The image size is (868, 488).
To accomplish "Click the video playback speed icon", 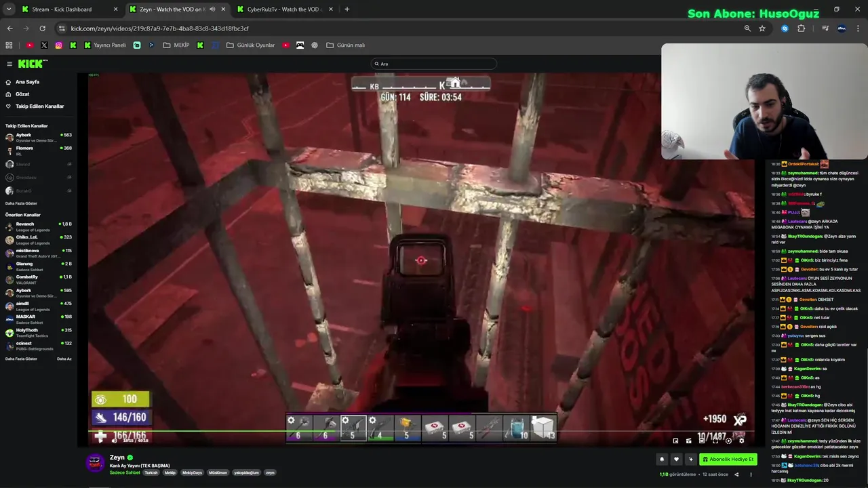I will (728, 441).
